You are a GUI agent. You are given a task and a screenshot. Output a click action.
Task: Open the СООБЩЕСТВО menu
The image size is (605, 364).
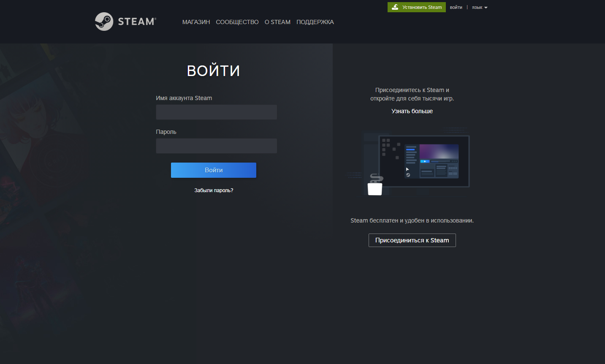click(237, 22)
